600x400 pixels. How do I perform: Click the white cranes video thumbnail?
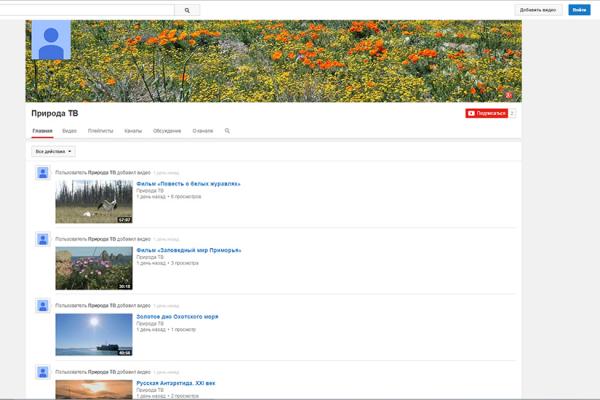point(94,202)
